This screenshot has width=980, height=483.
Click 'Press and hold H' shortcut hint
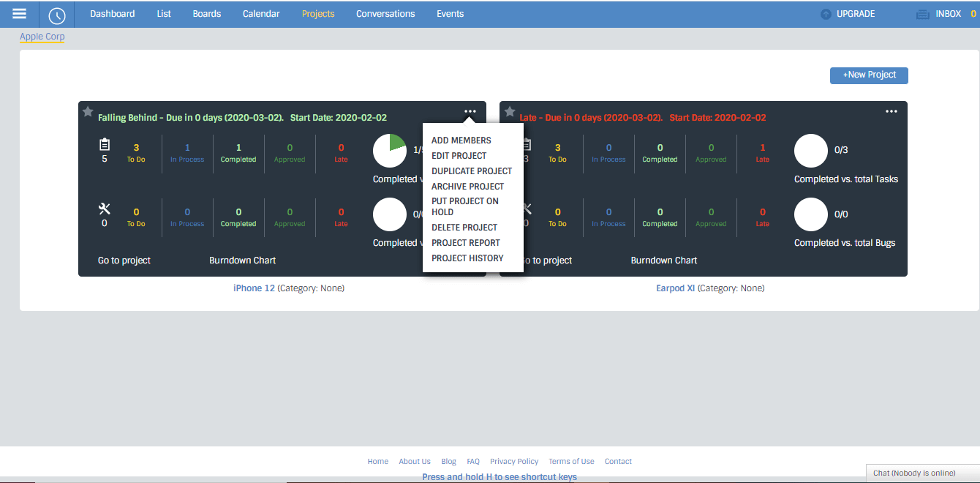click(x=500, y=477)
